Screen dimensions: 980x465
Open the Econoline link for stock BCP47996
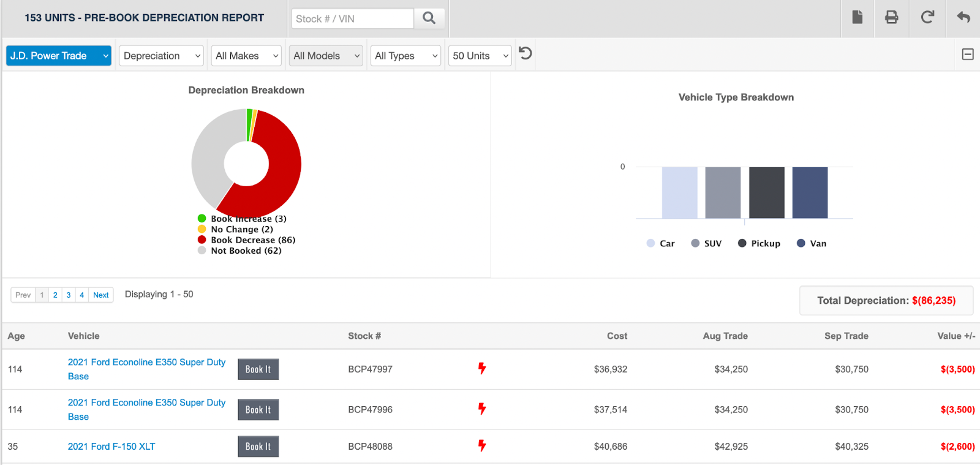click(146, 409)
